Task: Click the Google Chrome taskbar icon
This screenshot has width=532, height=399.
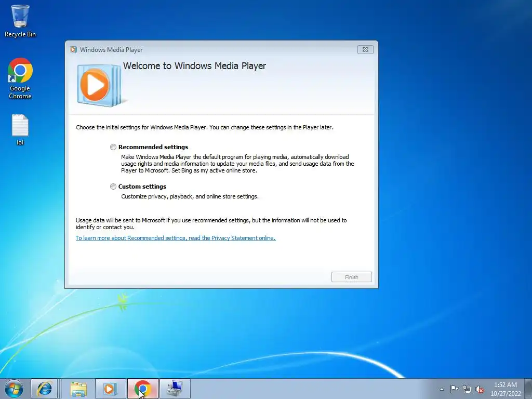Action: pos(142,389)
